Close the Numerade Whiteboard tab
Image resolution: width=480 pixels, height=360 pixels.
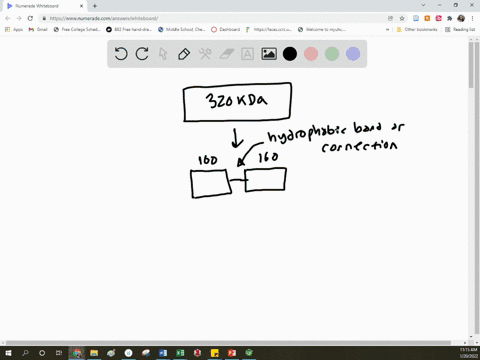pyautogui.click(x=81, y=6)
